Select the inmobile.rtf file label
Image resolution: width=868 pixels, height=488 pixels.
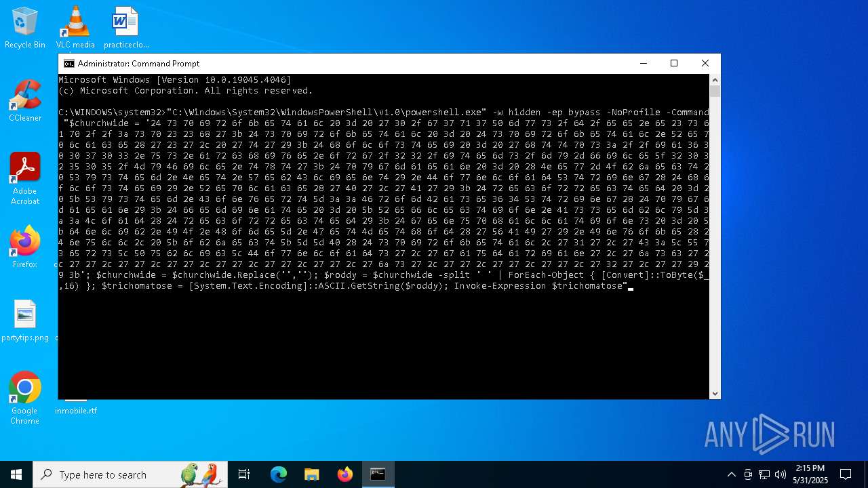tap(76, 411)
